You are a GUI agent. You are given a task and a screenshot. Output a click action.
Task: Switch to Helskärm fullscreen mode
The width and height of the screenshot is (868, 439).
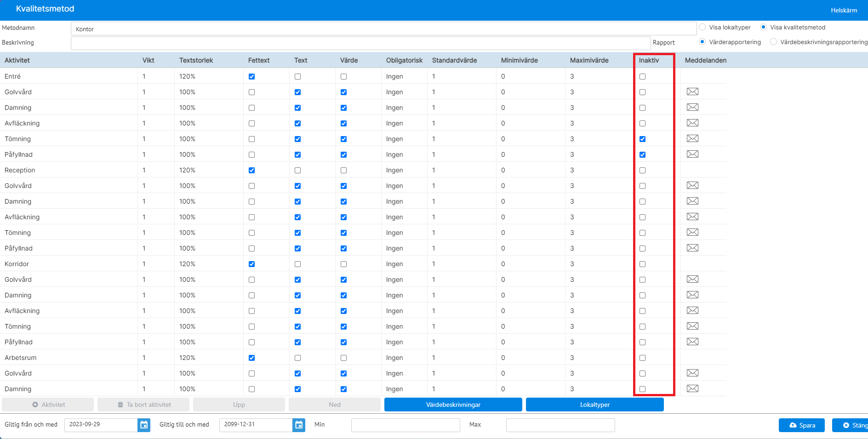pos(844,10)
